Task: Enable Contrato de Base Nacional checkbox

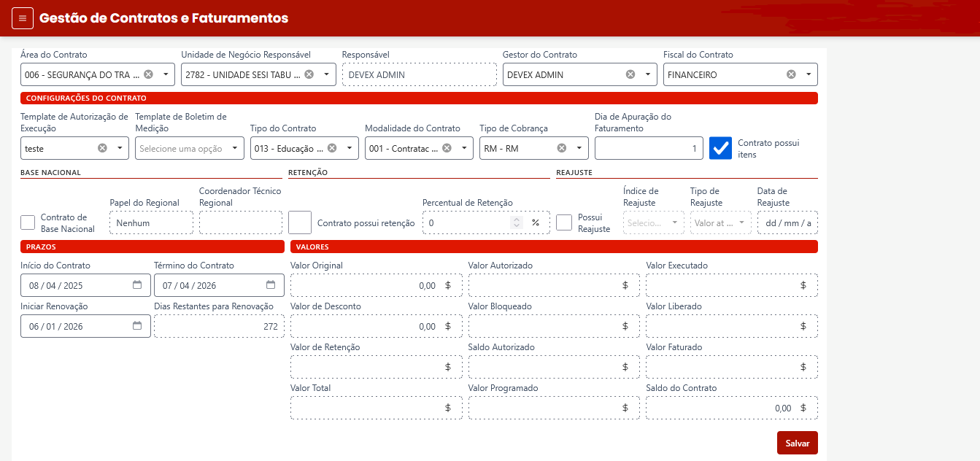Action: (x=28, y=222)
